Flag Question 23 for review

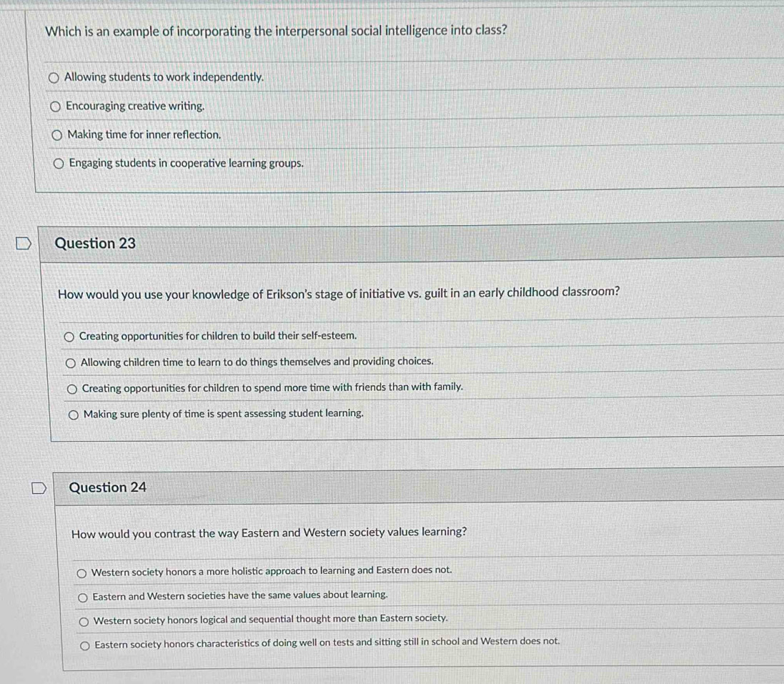coord(24,243)
